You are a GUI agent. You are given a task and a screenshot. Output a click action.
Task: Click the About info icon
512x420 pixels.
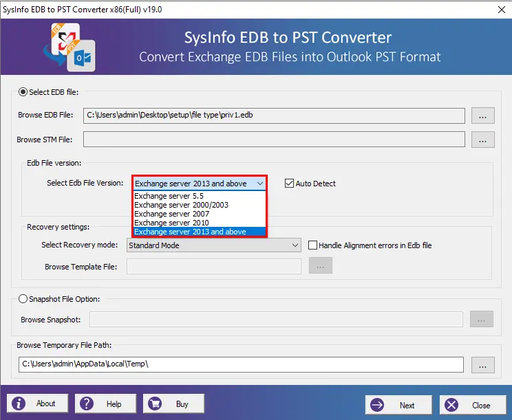19,404
